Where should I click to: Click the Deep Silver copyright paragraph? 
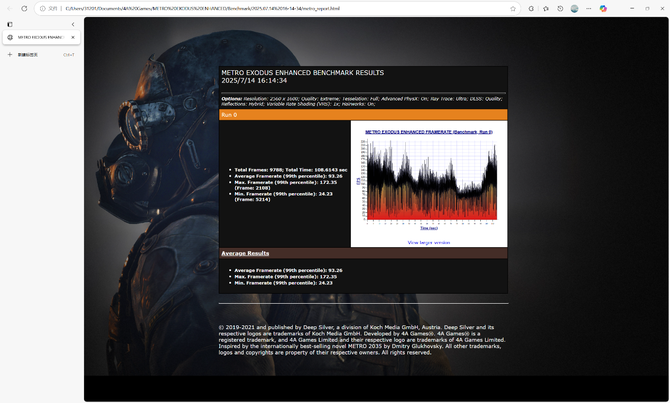coord(362,340)
